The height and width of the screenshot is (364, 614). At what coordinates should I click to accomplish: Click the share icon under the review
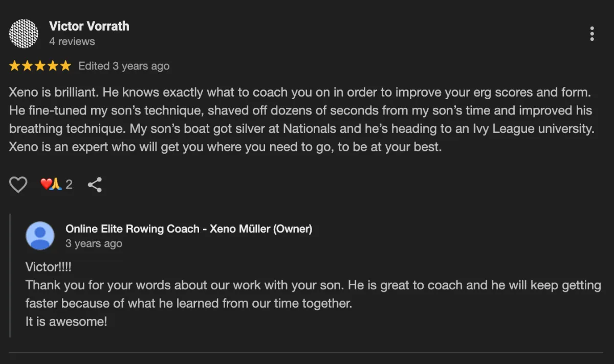(x=95, y=185)
